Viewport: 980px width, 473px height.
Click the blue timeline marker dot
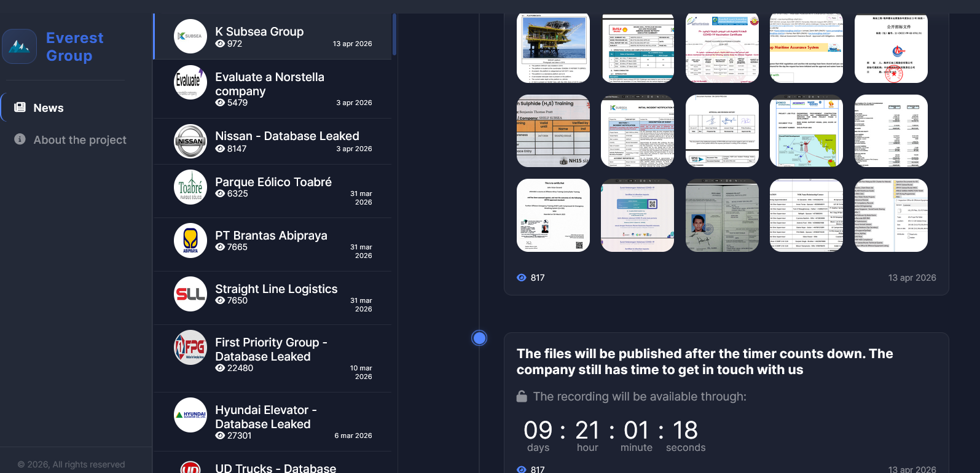coord(479,338)
